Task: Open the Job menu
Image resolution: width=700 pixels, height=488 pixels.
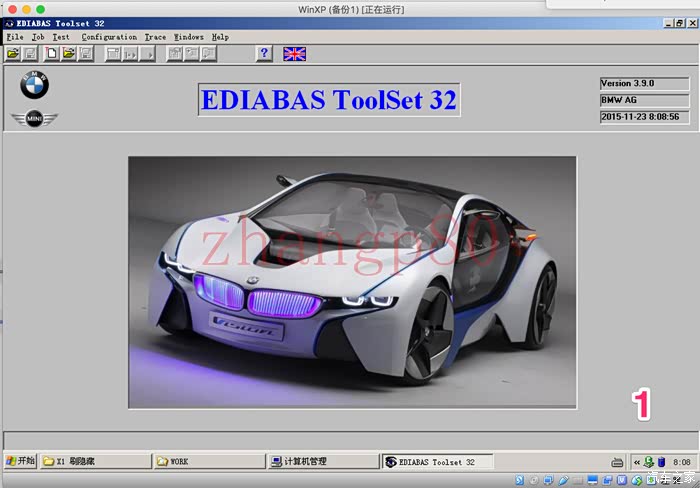Action: click(x=38, y=37)
